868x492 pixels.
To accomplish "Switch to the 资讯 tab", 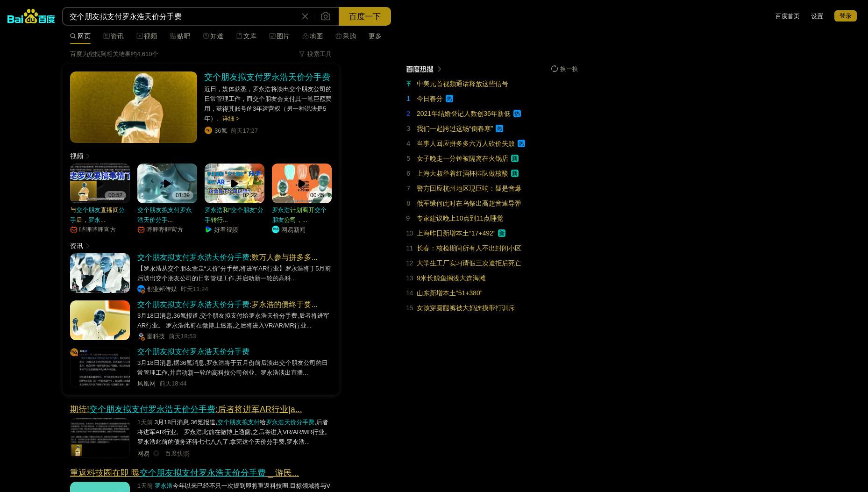I will coord(114,36).
